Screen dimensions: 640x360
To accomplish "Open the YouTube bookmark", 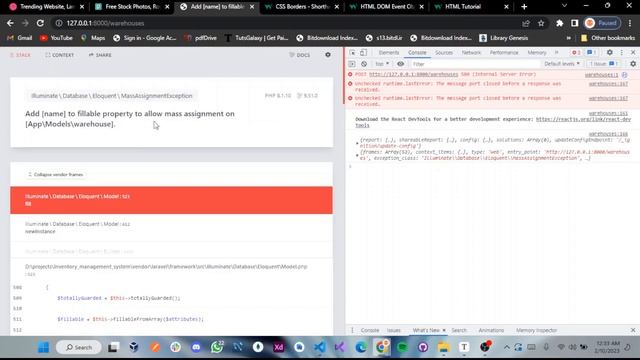I will [x=56, y=38].
